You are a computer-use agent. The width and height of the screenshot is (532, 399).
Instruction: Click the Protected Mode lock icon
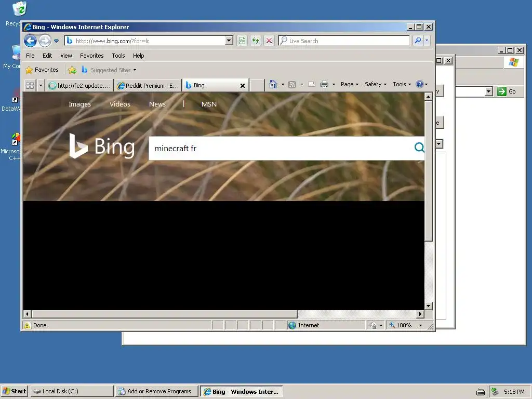[373, 325]
